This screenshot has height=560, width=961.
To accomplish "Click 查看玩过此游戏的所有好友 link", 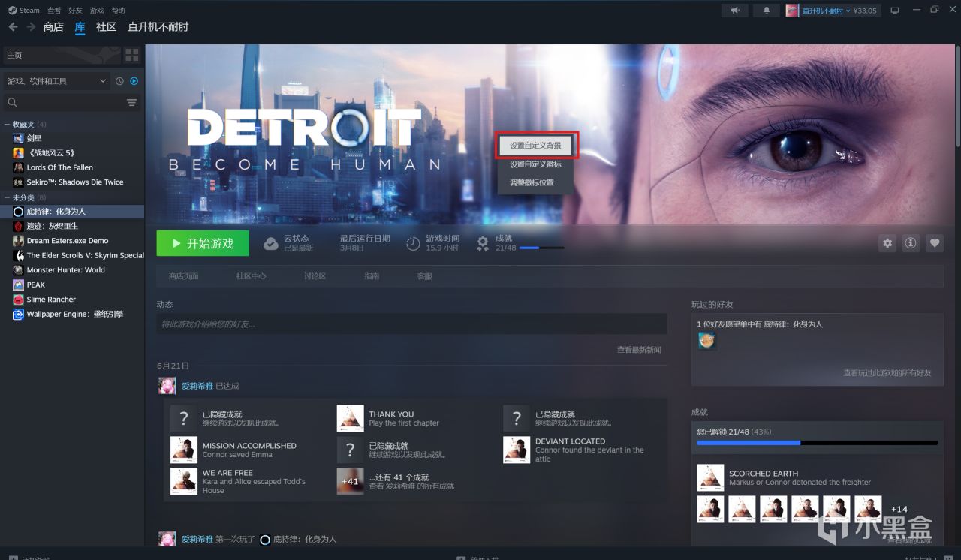I will (887, 373).
